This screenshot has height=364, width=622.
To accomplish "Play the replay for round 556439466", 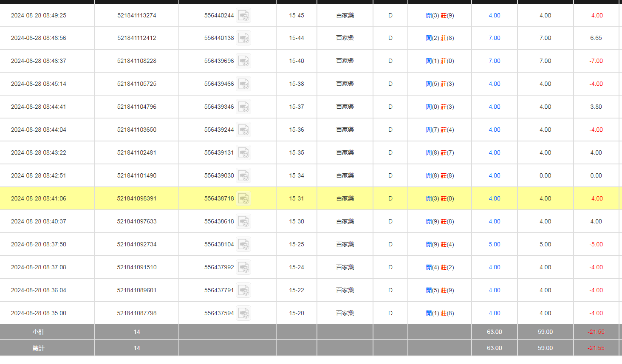I will click(243, 84).
